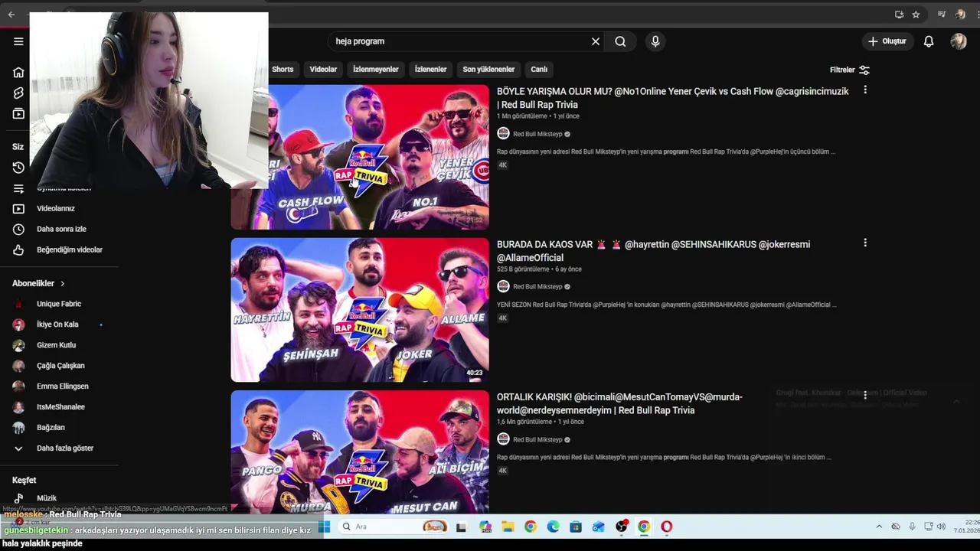Open more options for 'ORTALIK KARIŞIK!' video
This screenshot has width=980, height=551.
pyautogui.click(x=865, y=396)
